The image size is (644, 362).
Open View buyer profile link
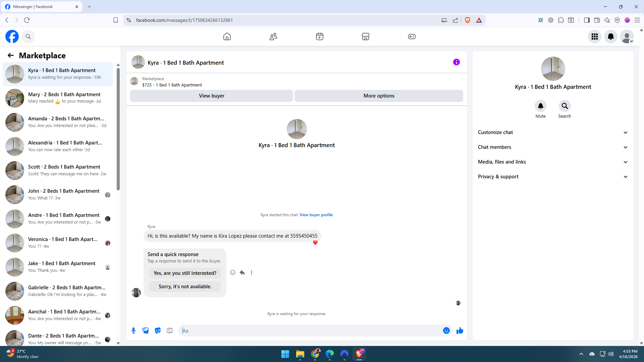[316, 215]
